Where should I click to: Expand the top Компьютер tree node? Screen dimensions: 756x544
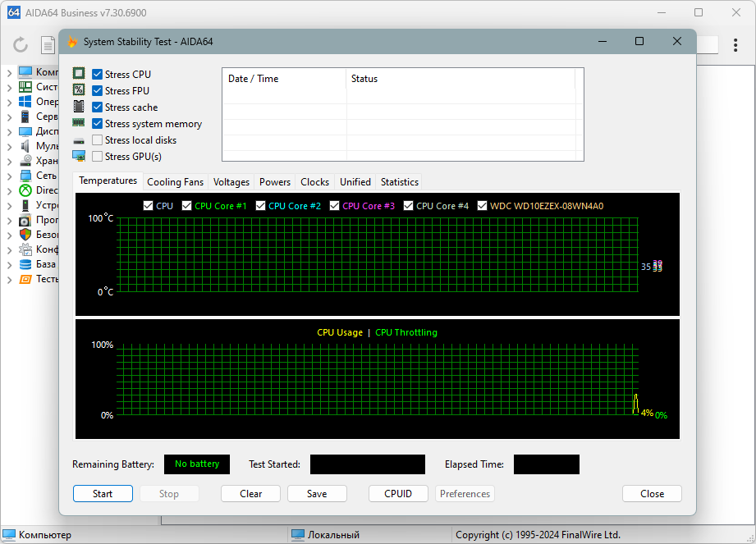tap(9, 72)
